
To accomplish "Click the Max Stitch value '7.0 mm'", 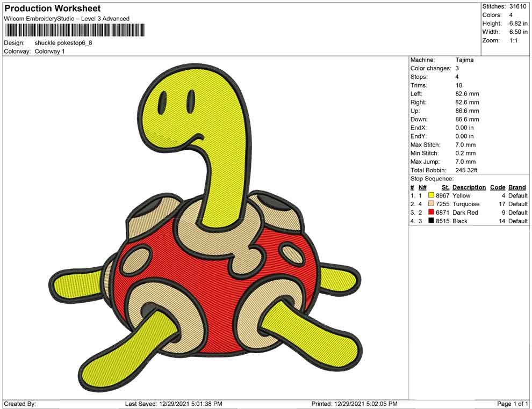I will (x=465, y=145).
